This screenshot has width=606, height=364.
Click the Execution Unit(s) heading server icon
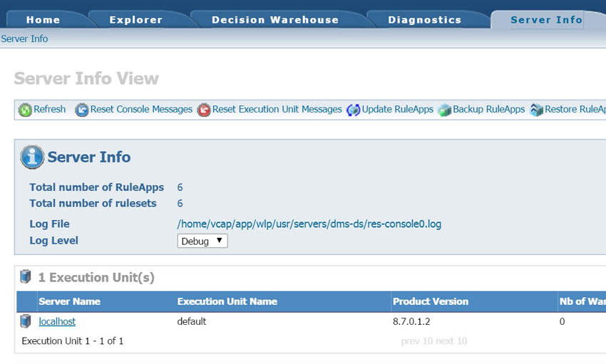pos(26,277)
